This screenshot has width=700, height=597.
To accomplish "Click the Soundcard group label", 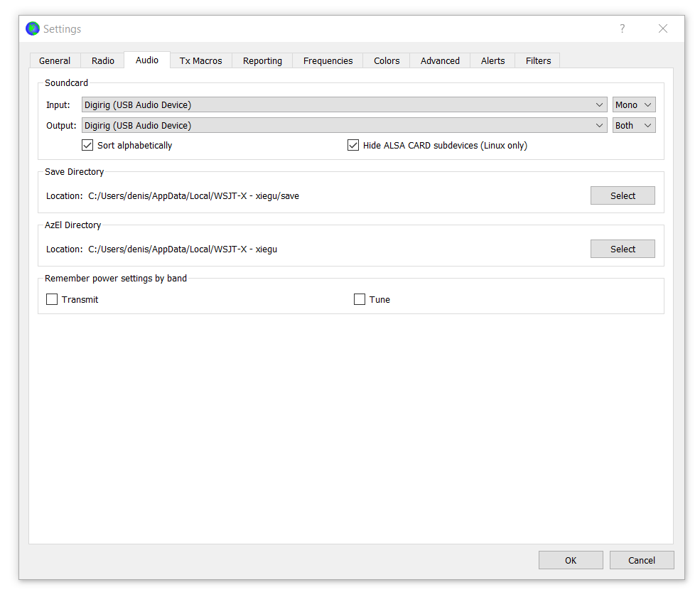I will (67, 83).
